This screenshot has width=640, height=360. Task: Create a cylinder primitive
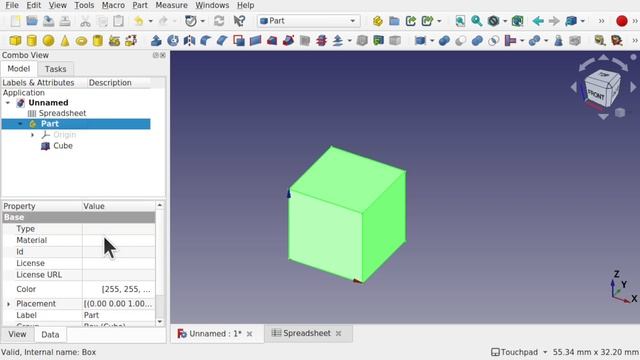tap(32, 41)
